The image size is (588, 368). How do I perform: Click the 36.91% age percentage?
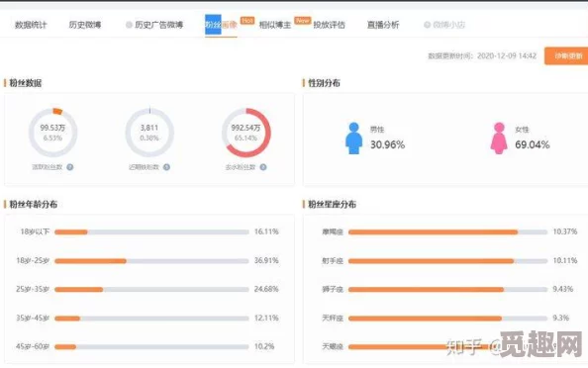[266, 260]
